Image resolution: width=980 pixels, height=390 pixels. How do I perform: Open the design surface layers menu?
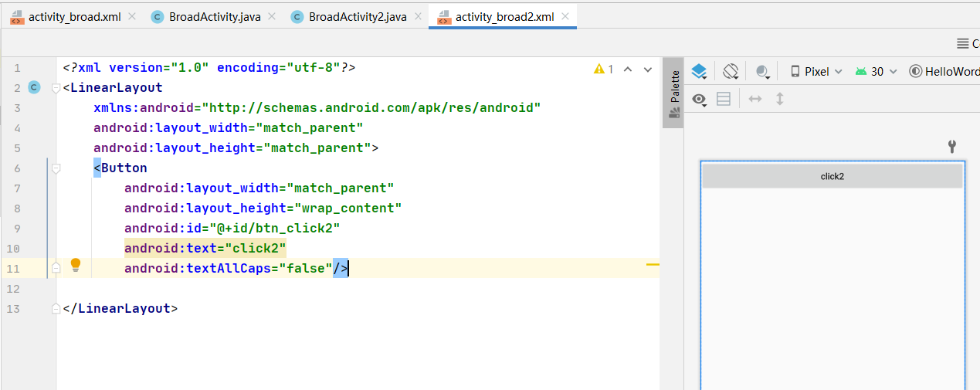(699, 72)
